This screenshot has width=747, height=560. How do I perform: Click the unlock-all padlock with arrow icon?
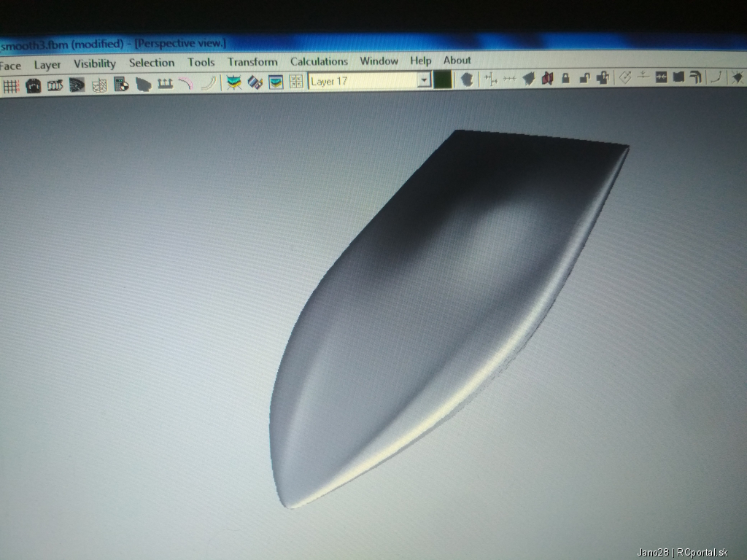coord(603,77)
